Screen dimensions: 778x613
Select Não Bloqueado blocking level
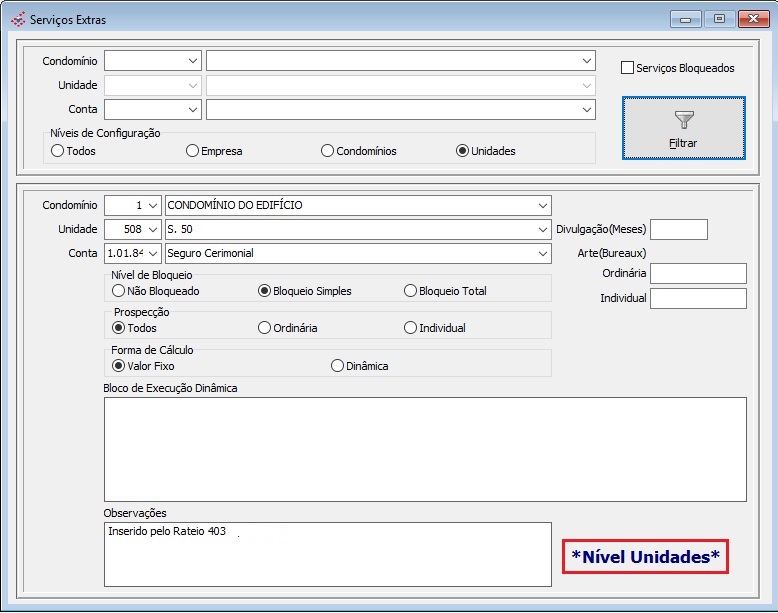tap(119, 291)
